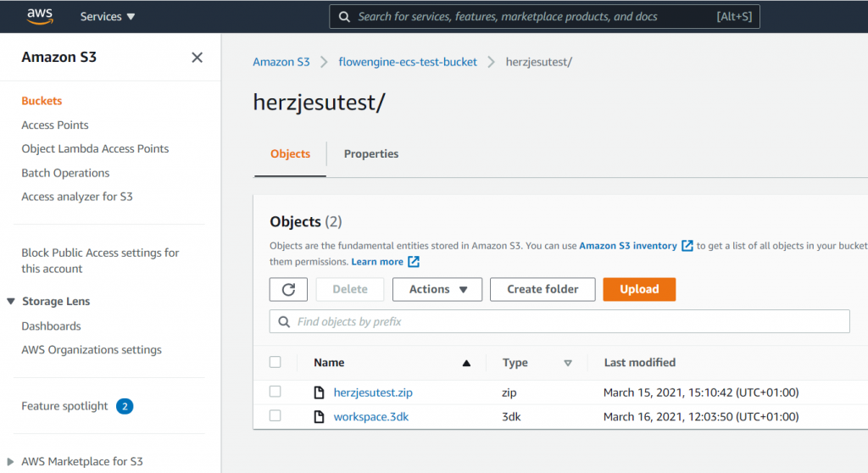The width and height of the screenshot is (868, 473).
Task: Collapse the Storage Lens section
Action: coord(10,301)
